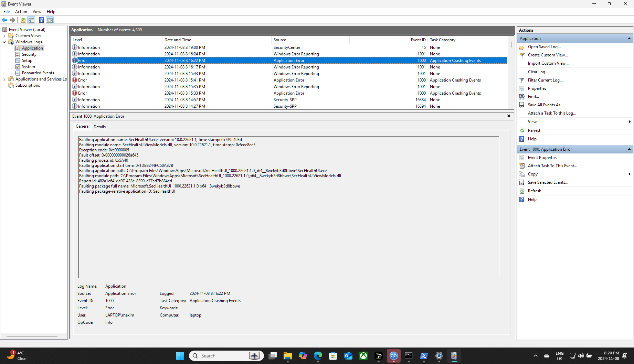Image resolution: width=634 pixels, height=364 pixels.
Task: Click the Find binoculars icon
Action: pos(522,97)
